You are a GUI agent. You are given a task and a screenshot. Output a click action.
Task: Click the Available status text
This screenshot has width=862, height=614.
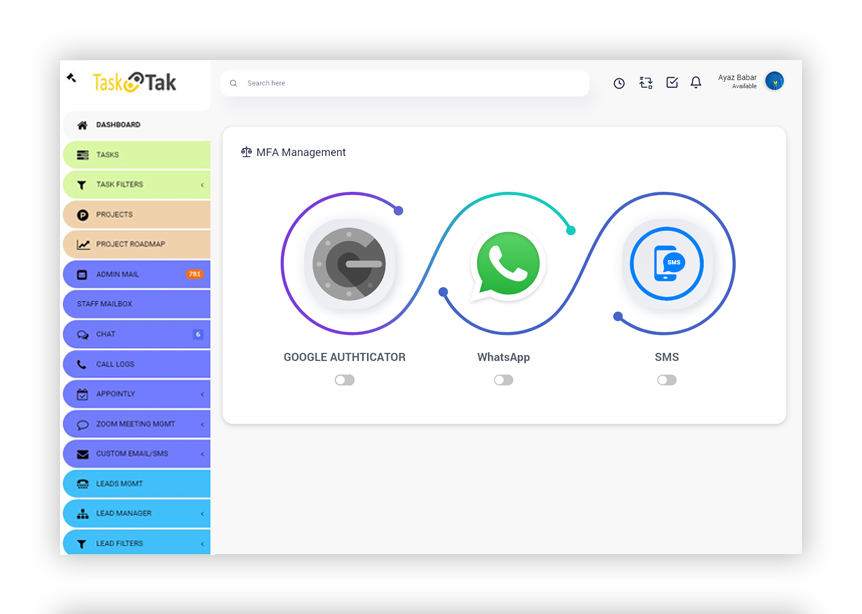(744, 86)
